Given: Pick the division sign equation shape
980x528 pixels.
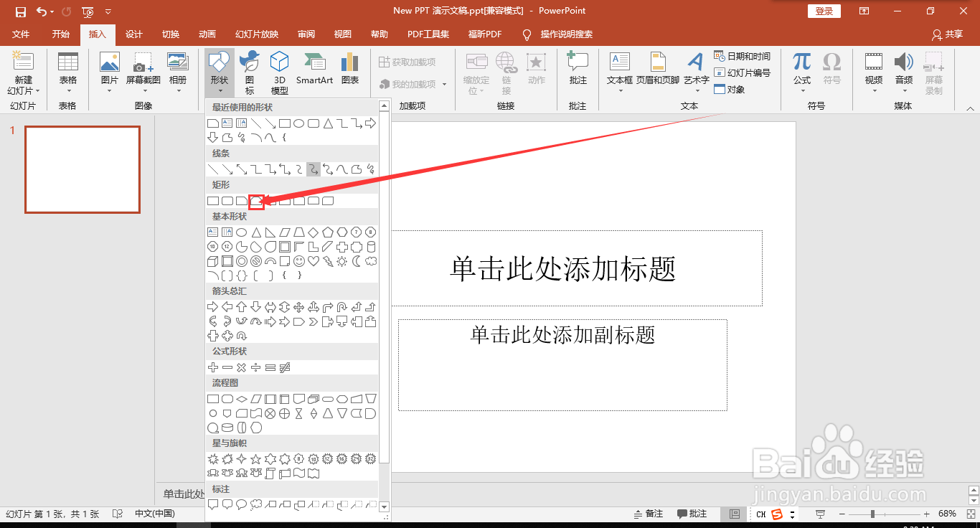Looking at the screenshot, I should point(255,368).
